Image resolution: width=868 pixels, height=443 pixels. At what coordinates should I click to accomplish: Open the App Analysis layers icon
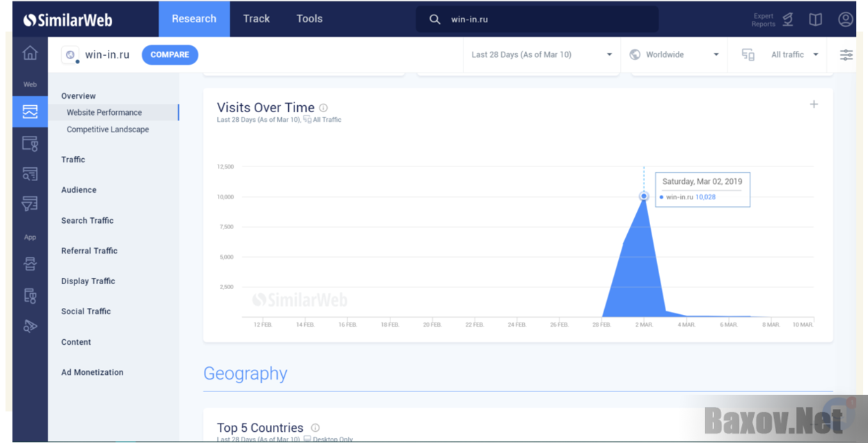tap(30, 264)
